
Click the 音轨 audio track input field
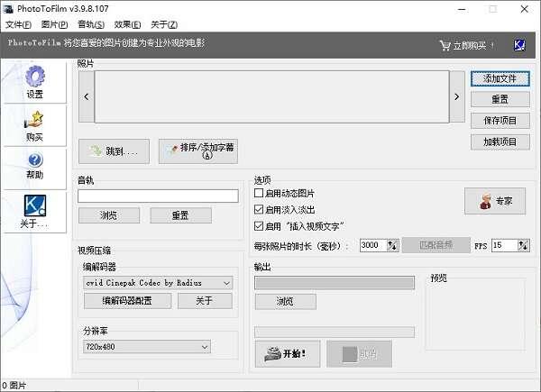158,196
